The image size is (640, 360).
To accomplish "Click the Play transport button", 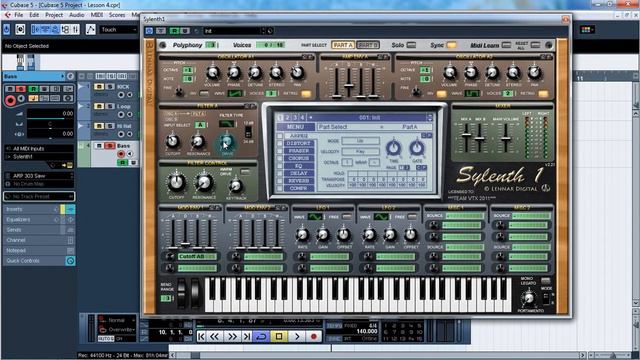I will tap(297, 336).
